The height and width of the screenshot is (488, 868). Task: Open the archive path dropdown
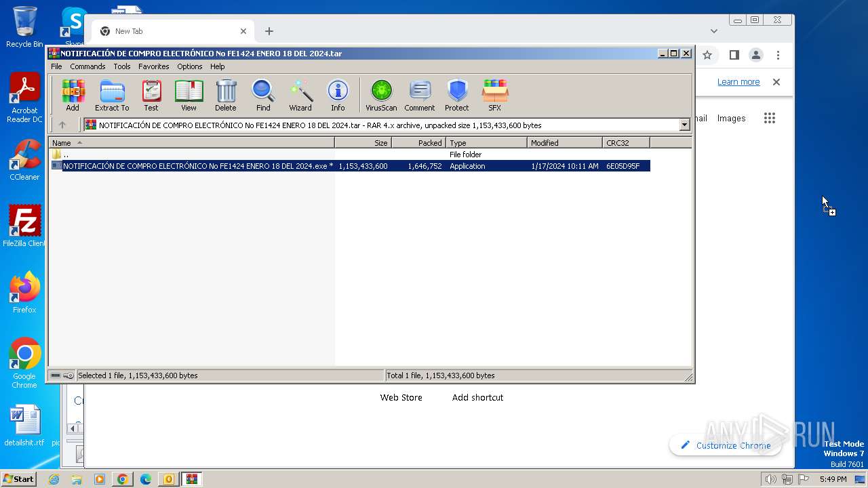[684, 125]
